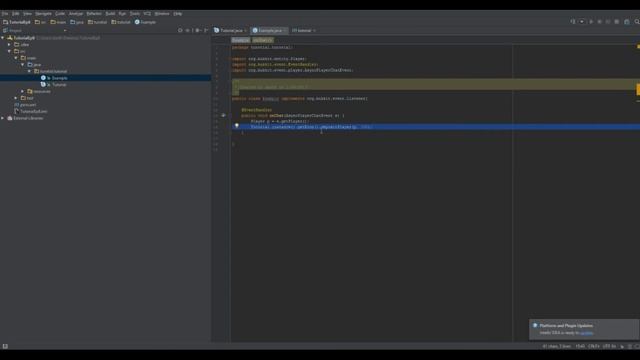Collapse the TutorialSpti root project node

[3, 38]
